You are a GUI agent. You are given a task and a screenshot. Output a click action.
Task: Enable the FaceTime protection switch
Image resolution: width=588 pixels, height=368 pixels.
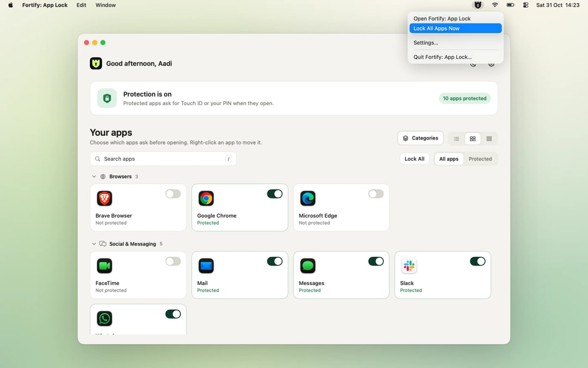(x=173, y=261)
